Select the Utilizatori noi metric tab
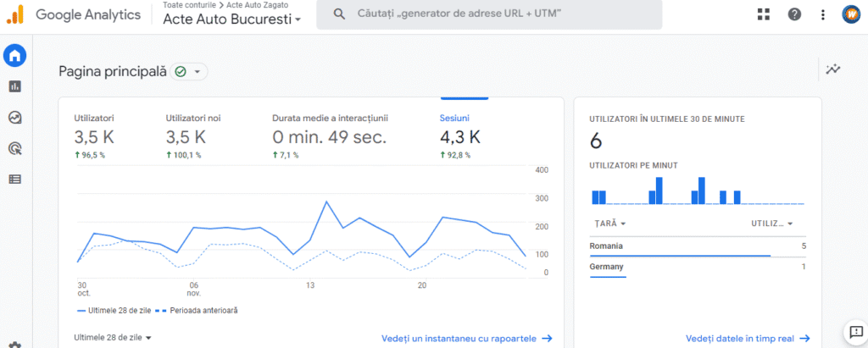Image resolution: width=868 pixels, height=348 pixels. click(x=193, y=138)
